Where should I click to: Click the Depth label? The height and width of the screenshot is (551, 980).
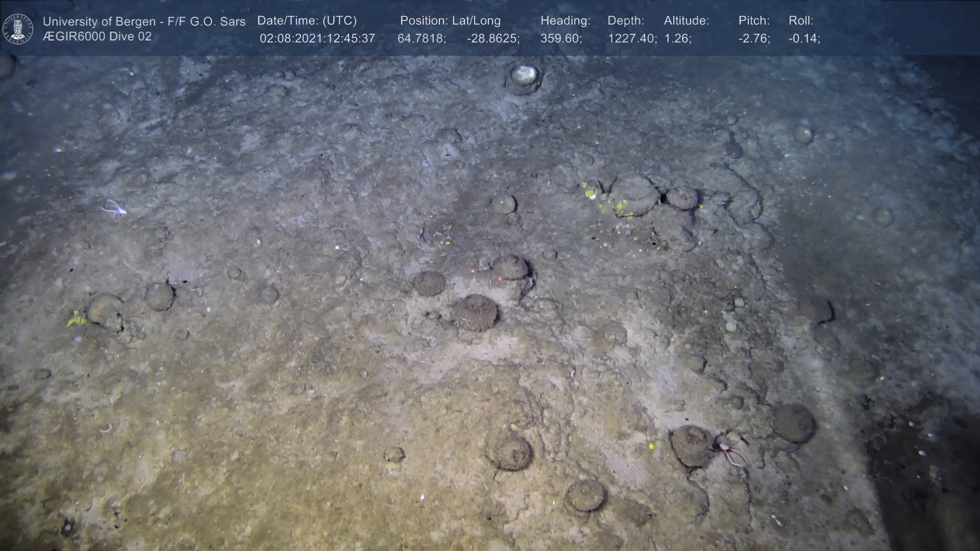[625, 21]
